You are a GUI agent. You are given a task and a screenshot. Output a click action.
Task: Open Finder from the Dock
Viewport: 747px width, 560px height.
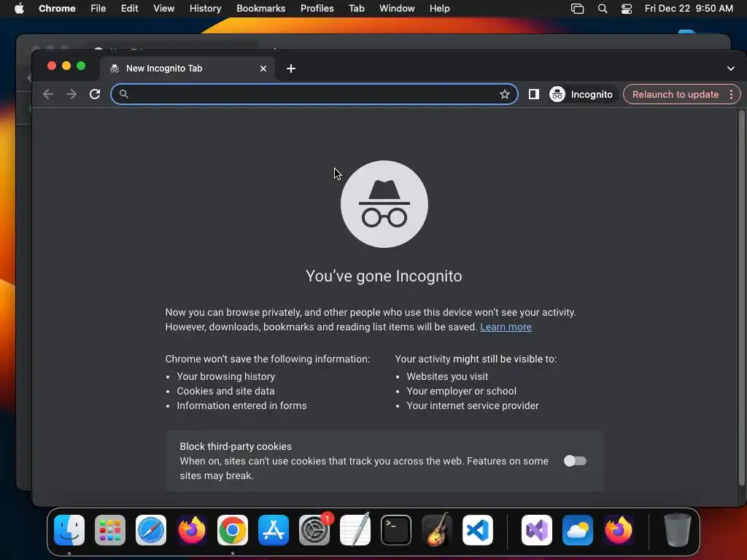pyautogui.click(x=69, y=530)
